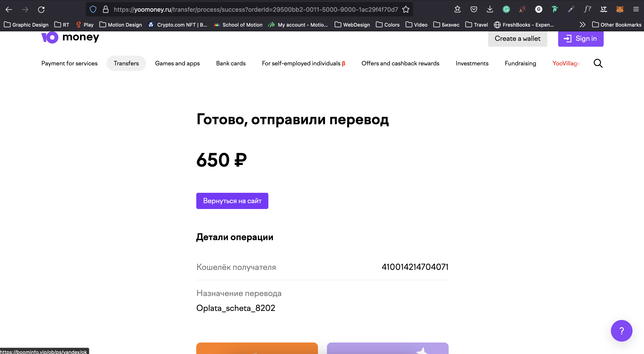Open the tracking protection shield icon
The height and width of the screenshot is (354, 644).
click(93, 9)
